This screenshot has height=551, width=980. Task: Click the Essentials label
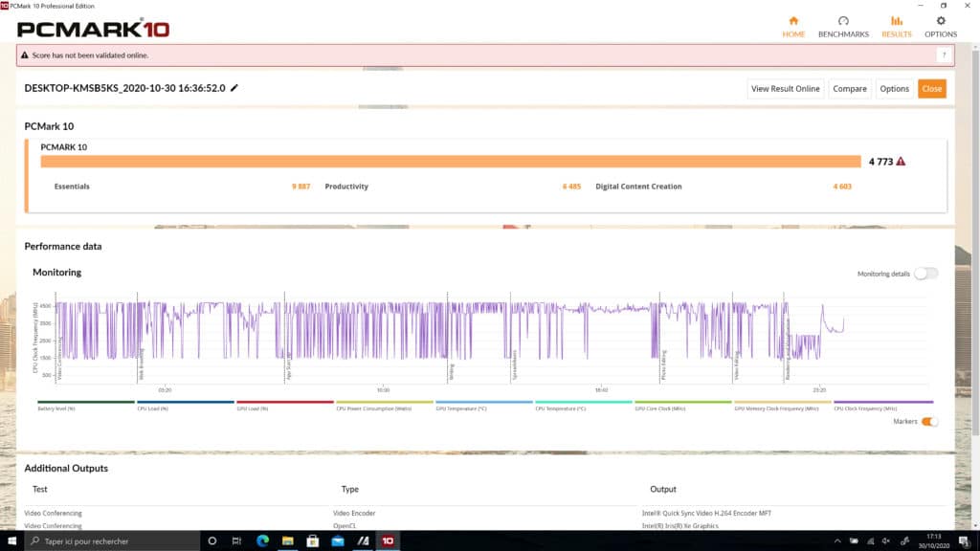[72, 187]
